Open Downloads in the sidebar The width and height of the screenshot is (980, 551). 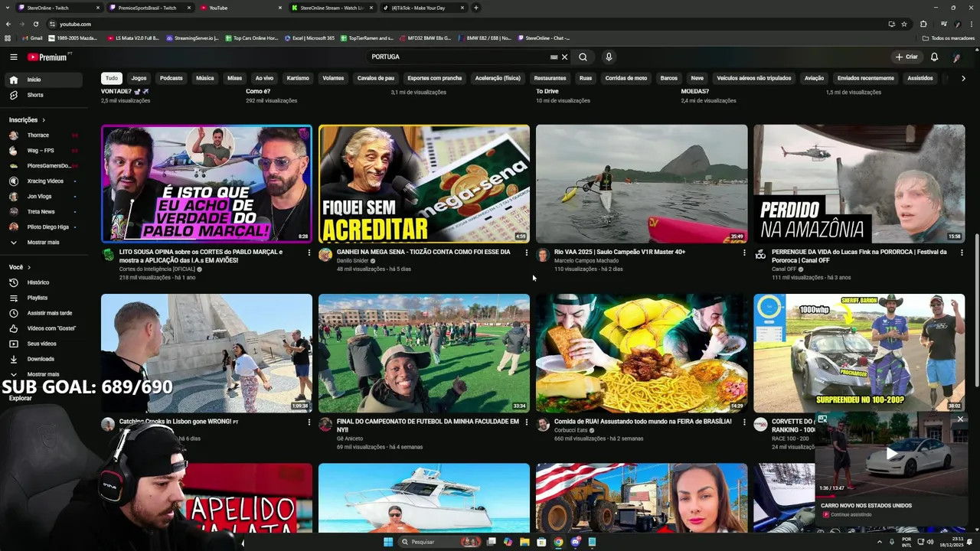point(44,359)
